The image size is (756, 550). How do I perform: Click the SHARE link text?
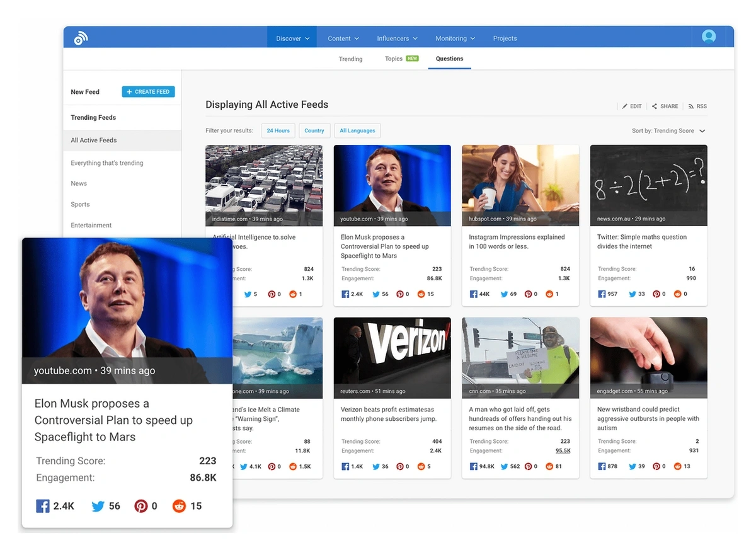click(669, 106)
